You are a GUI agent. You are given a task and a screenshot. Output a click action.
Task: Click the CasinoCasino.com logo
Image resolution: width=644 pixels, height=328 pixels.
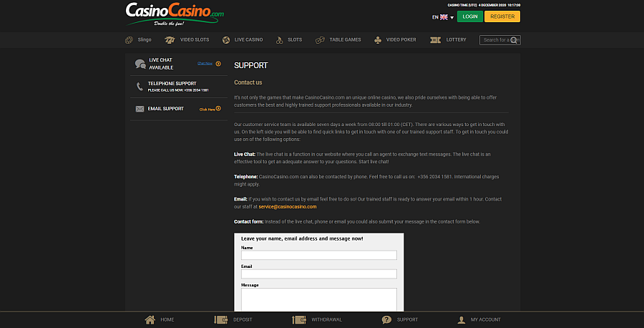[x=175, y=14]
